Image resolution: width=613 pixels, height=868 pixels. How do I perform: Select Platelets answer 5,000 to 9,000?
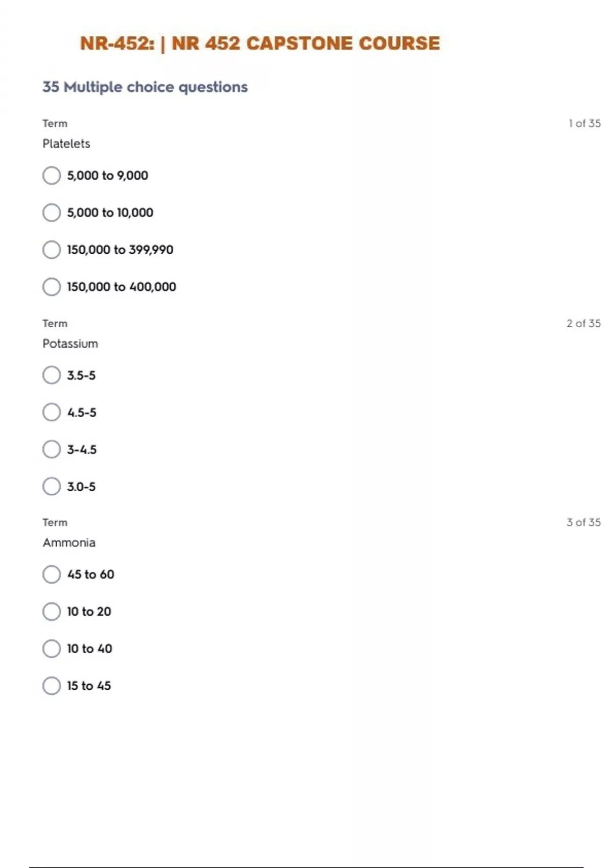pyautogui.click(x=52, y=176)
